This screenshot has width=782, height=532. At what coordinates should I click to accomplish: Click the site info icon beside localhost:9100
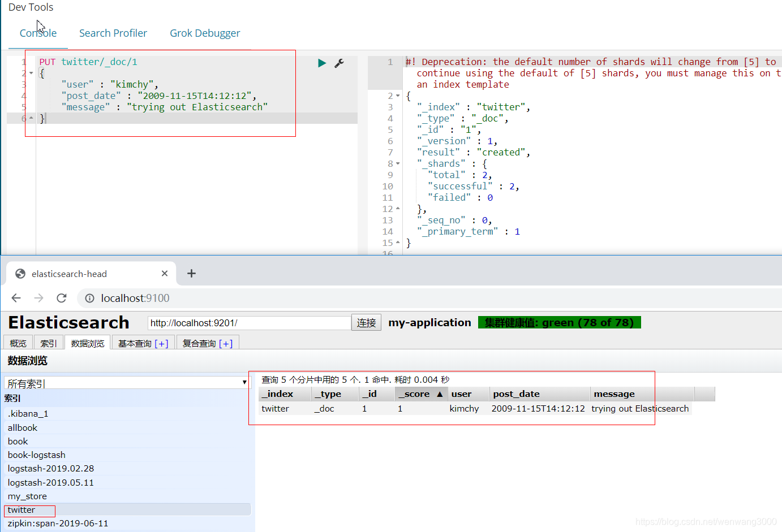89,298
